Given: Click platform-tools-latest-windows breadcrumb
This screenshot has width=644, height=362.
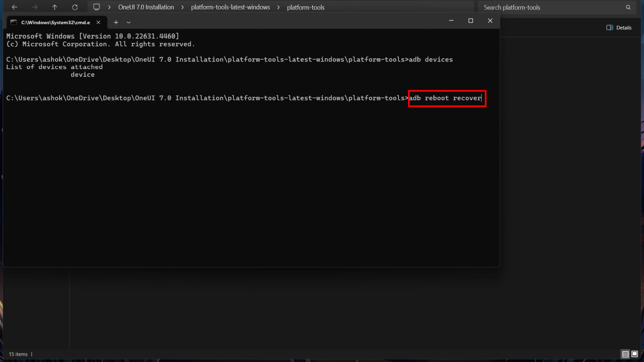Looking at the screenshot, I should coord(230,7).
